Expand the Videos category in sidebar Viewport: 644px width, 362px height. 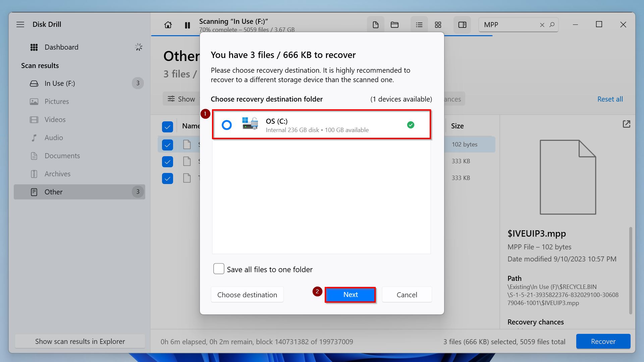(55, 119)
